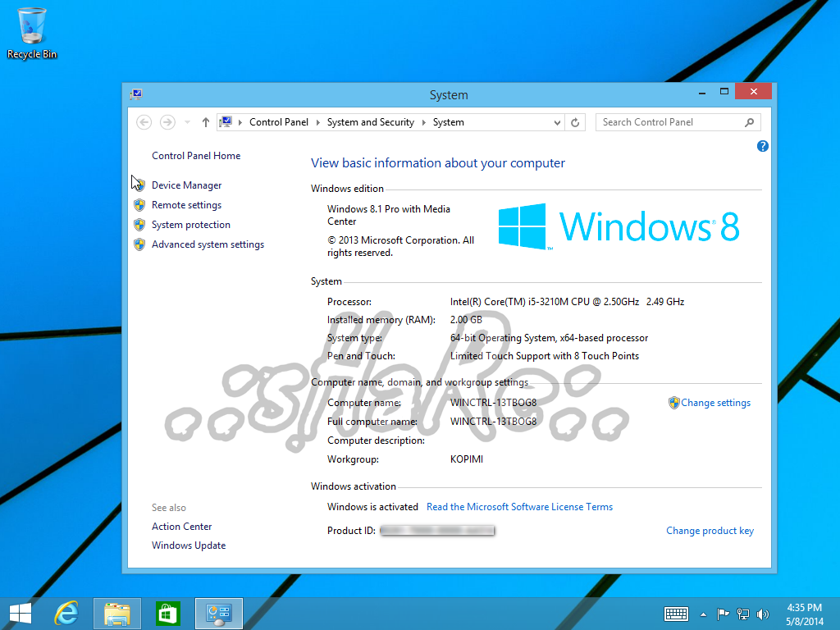Expand the chevron before Control Panel breadcrumb
This screenshot has height=630, width=840.
[x=240, y=122]
